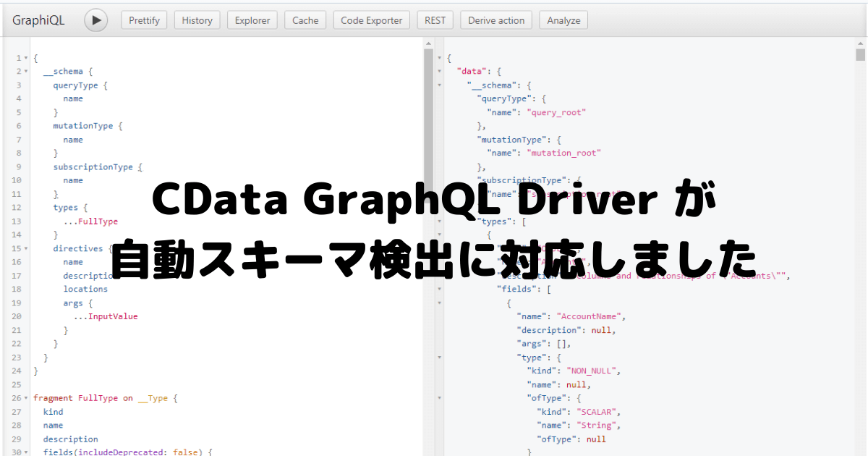Click the "...InputValue" fragment spread
868x456 pixels.
click(106, 316)
